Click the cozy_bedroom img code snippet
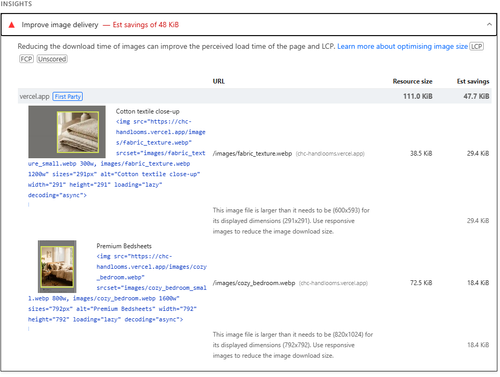The width and height of the screenshot is (500, 377). (117, 288)
